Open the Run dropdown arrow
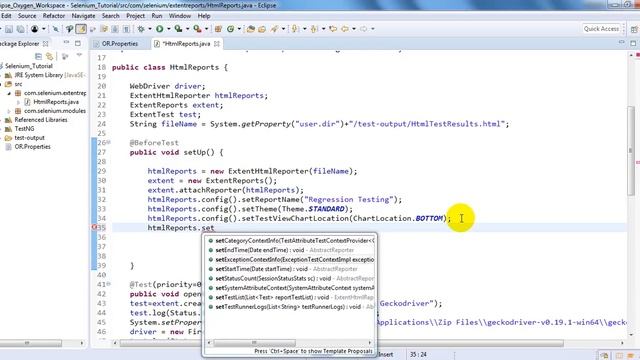This screenshot has height=360, width=640. (169, 29)
